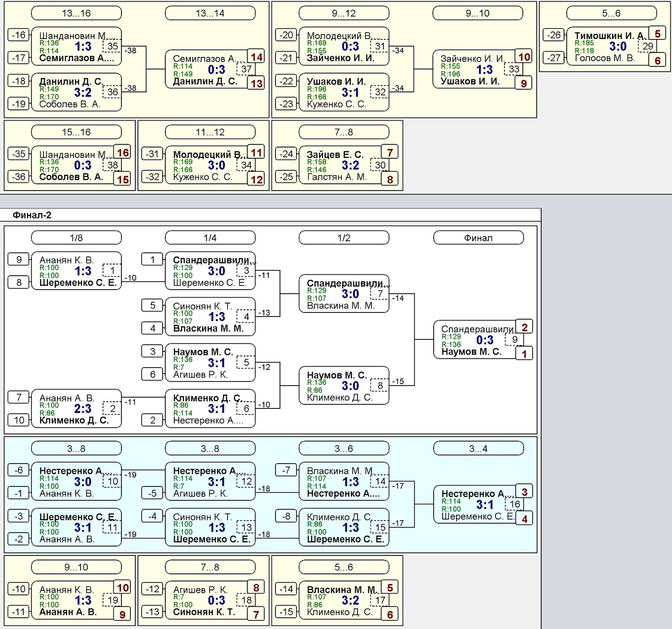
Task: Open match 38 Шандановин vs Соболев
Action: (x=76, y=165)
